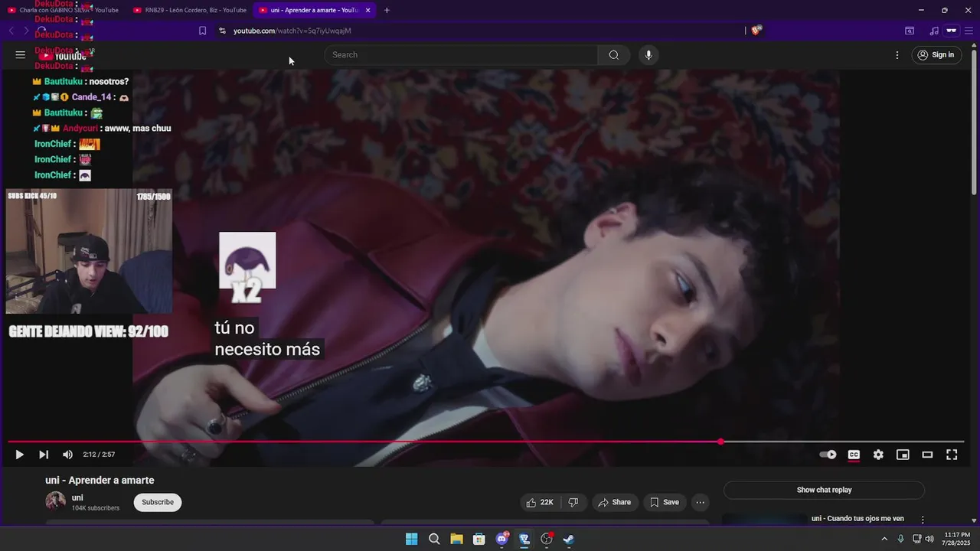
Task: Open Microsoft Store from taskbar
Action: [x=479, y=539]
